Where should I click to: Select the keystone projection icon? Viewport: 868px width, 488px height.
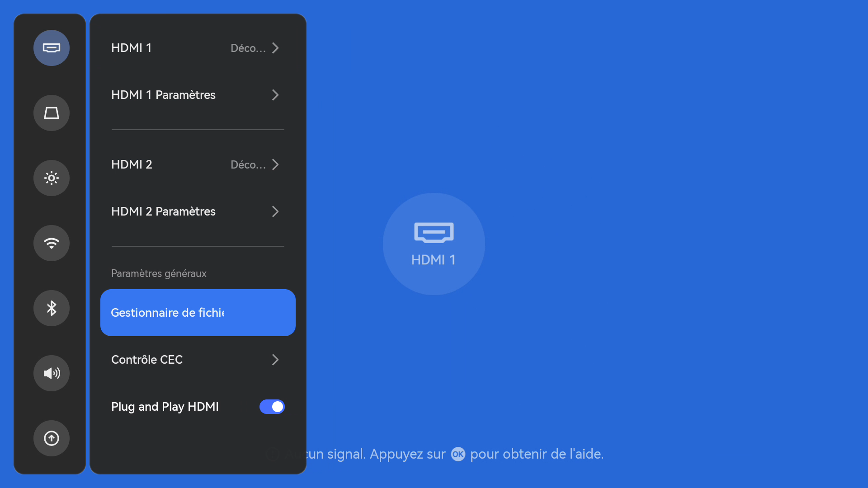[x=52, y=113]
